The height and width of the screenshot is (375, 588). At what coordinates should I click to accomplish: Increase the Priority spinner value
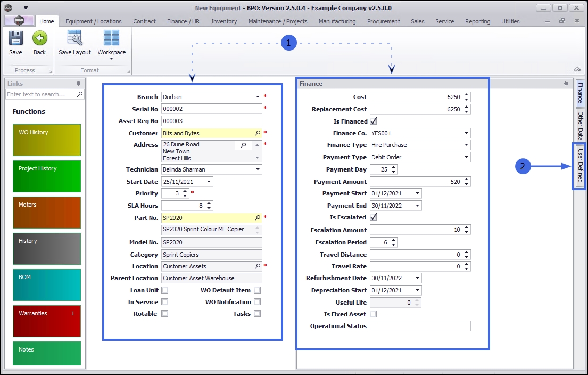(x=185, y=191)
